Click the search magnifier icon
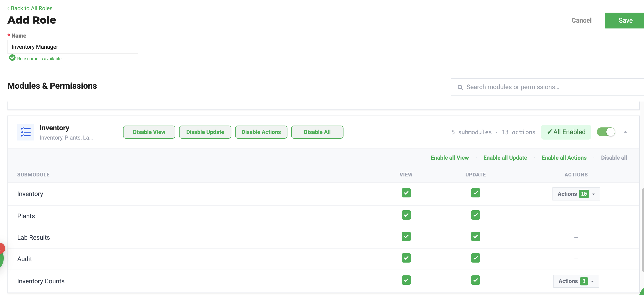Viewport: 644px width, 295px height. pyautogui.click(x=460, y=87)
